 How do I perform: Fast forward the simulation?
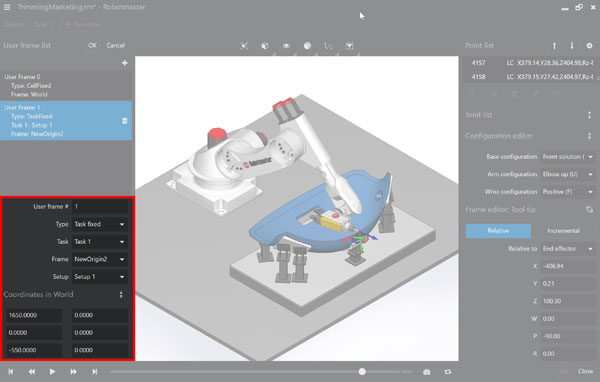point(73,372)
